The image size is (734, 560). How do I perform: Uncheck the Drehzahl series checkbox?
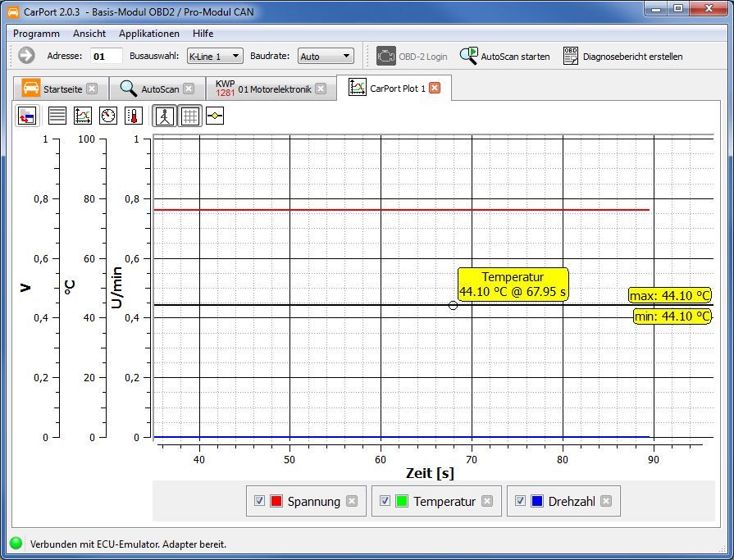[520, 501]
